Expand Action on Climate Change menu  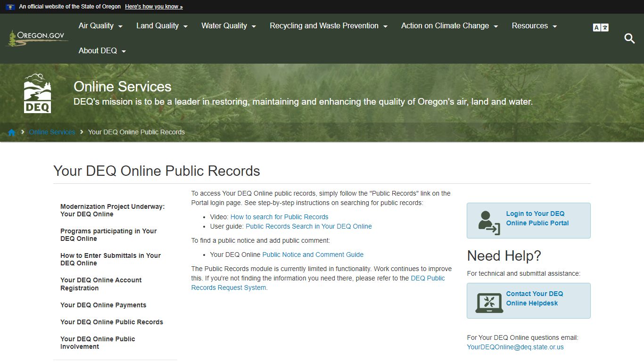[x=449, y=26]
